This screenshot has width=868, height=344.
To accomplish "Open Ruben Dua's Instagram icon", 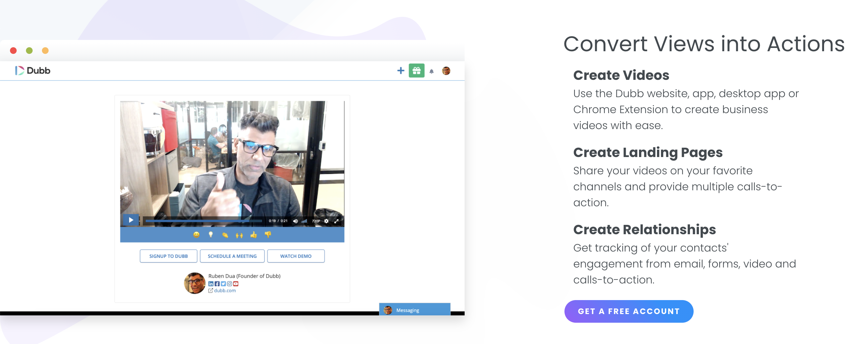I will pyautogui.click(x=229, y=284).
